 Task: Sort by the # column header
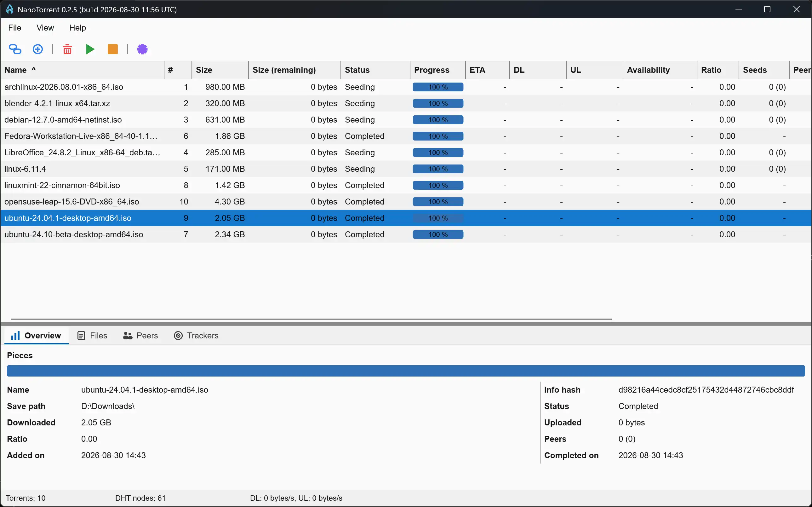[x=178, y=70]
